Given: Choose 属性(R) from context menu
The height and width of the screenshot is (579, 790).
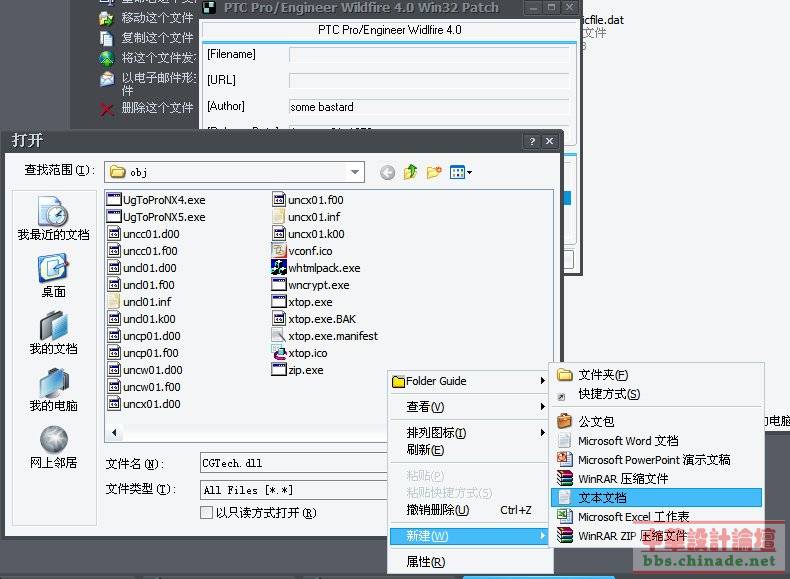Looking at the screenshot, I should coord(469,562).
